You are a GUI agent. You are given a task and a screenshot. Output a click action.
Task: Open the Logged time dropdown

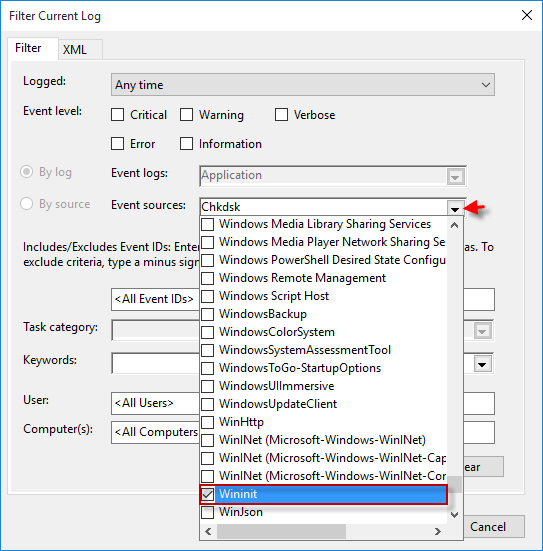[303, 85]
